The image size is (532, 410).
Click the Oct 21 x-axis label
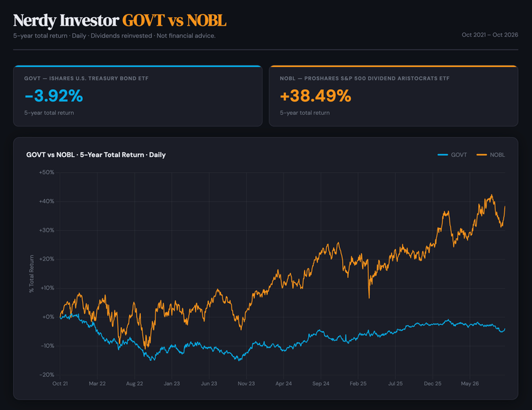coord(60,384)
